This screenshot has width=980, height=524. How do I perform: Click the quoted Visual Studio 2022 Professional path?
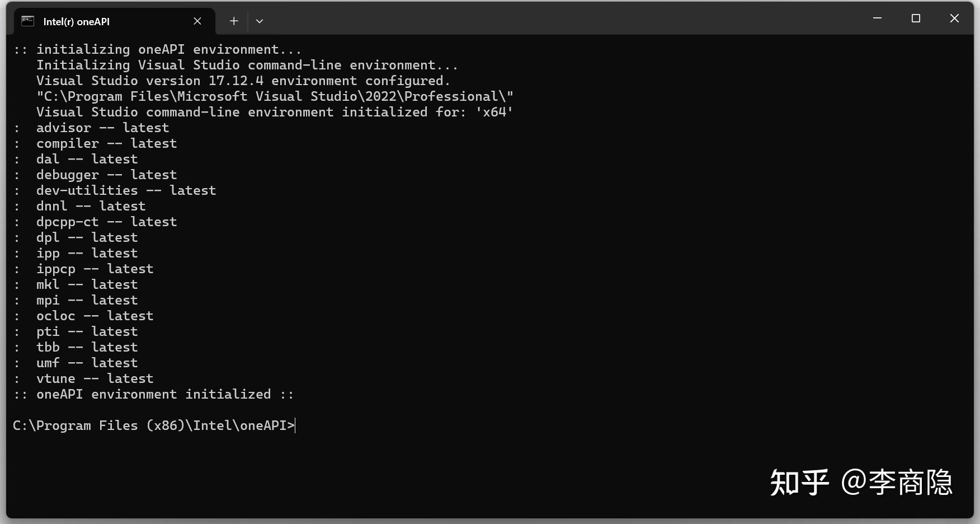(274, 96)
